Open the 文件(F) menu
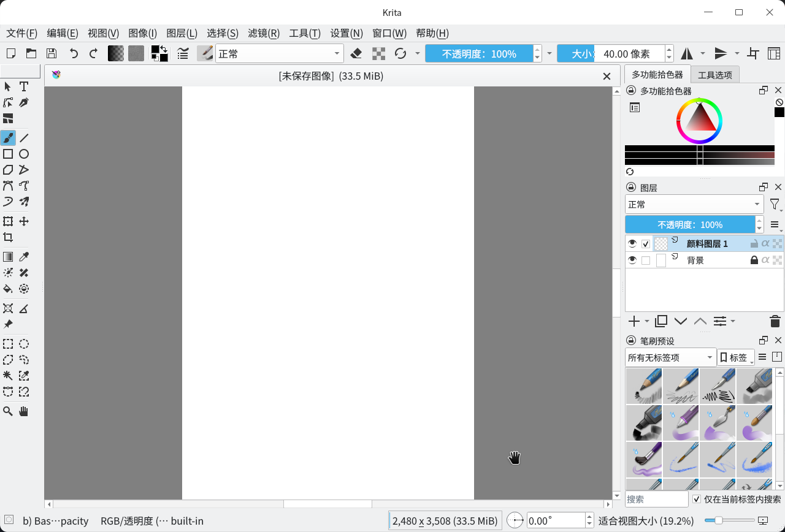 tap(22, 33)
